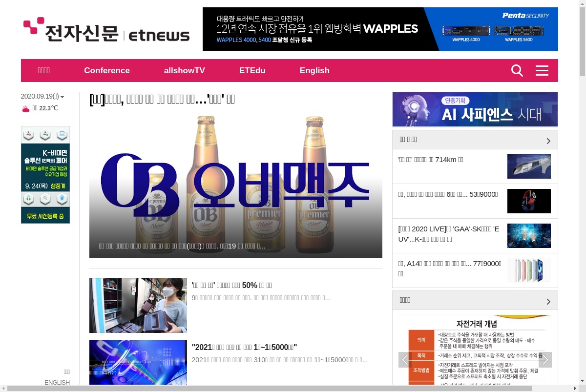
Task: Open the smartwatch thumbnail image
Action: (529, 201)
